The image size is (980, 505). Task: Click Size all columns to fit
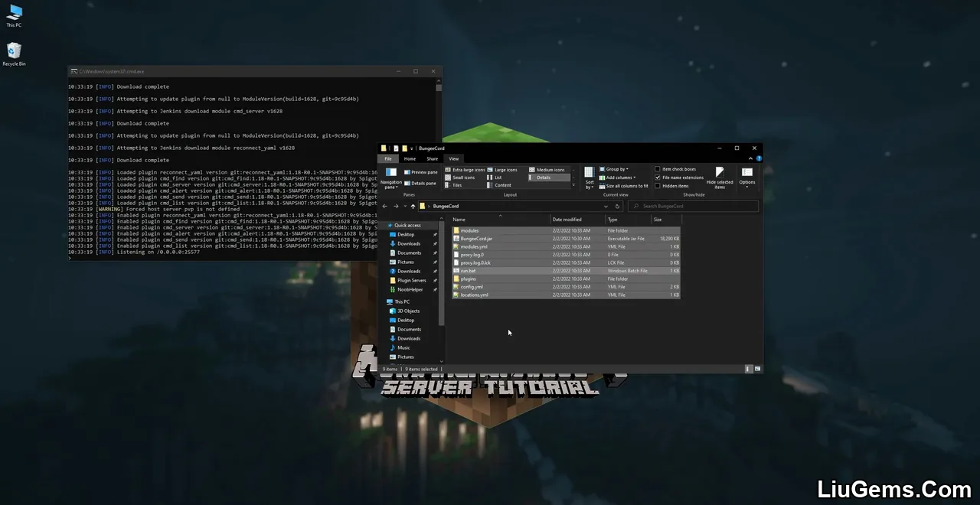(x=624, y=186)
